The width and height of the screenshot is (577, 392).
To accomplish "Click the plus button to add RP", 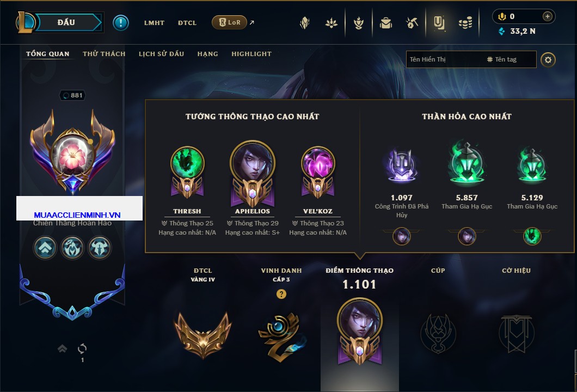I will [x=548, y=16].
